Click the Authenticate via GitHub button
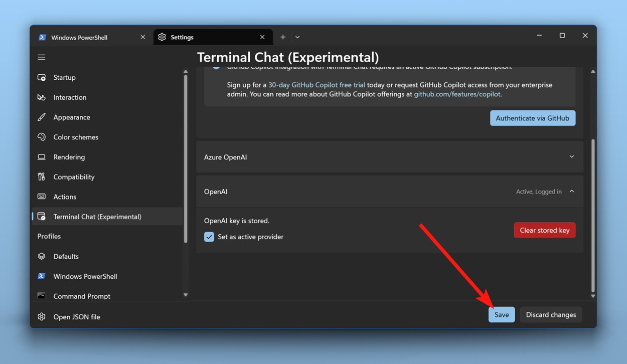The image size is (627, 364). click(x=533, y=118)
